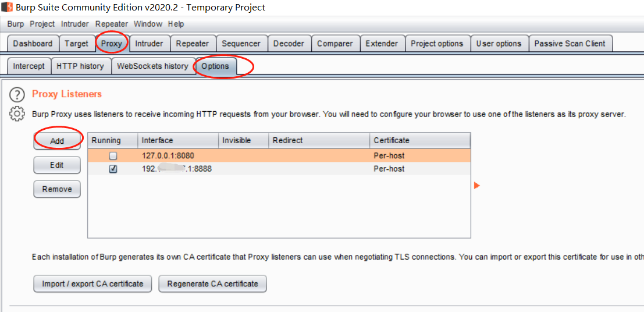Click the Redirect column header
This screenshot has height=312, width=644.
319,140
